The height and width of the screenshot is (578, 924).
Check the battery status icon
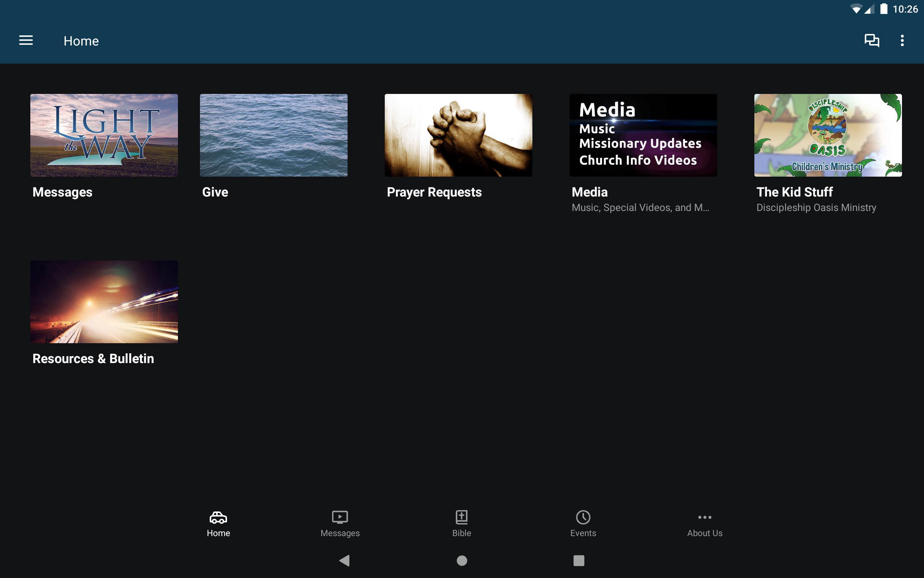point(884,9)
